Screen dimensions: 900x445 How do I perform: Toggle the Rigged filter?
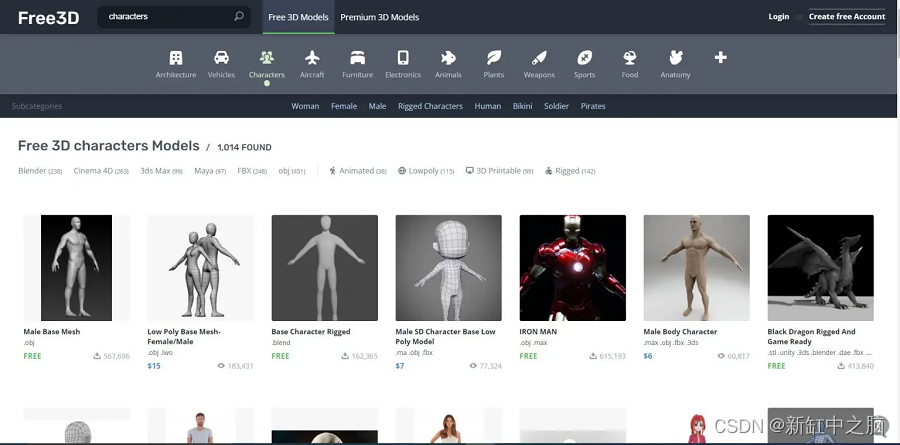570,171
